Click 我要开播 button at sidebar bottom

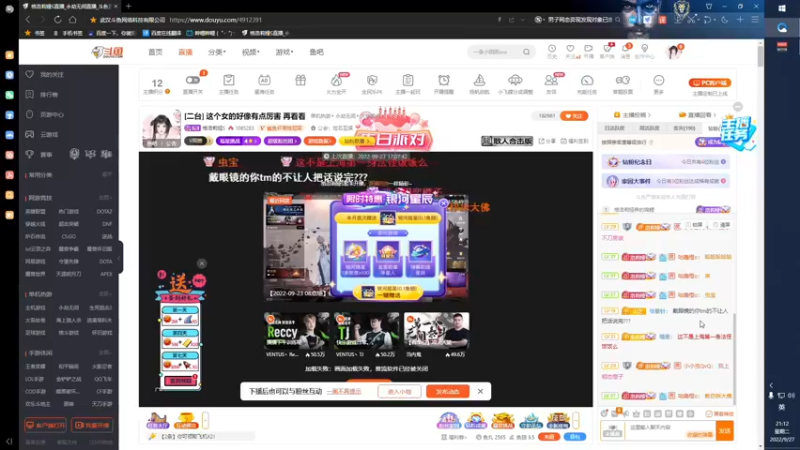click(x=92, y=425)
